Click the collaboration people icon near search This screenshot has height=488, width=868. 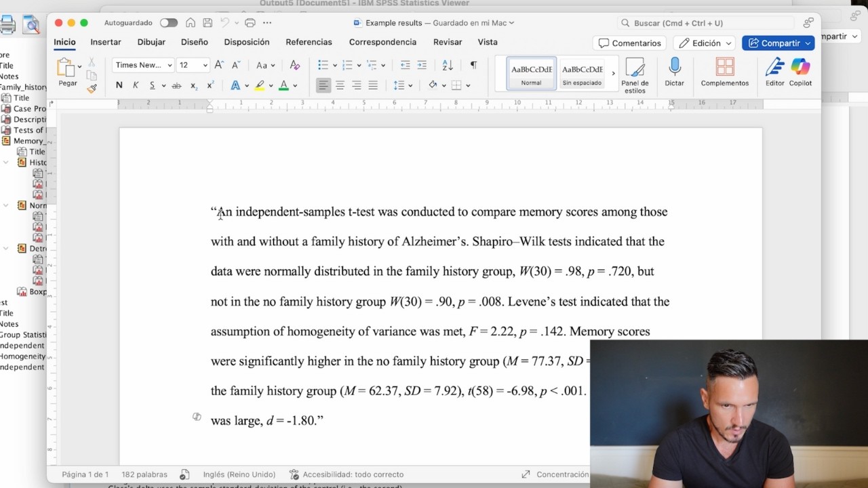[x=808, y=23]
